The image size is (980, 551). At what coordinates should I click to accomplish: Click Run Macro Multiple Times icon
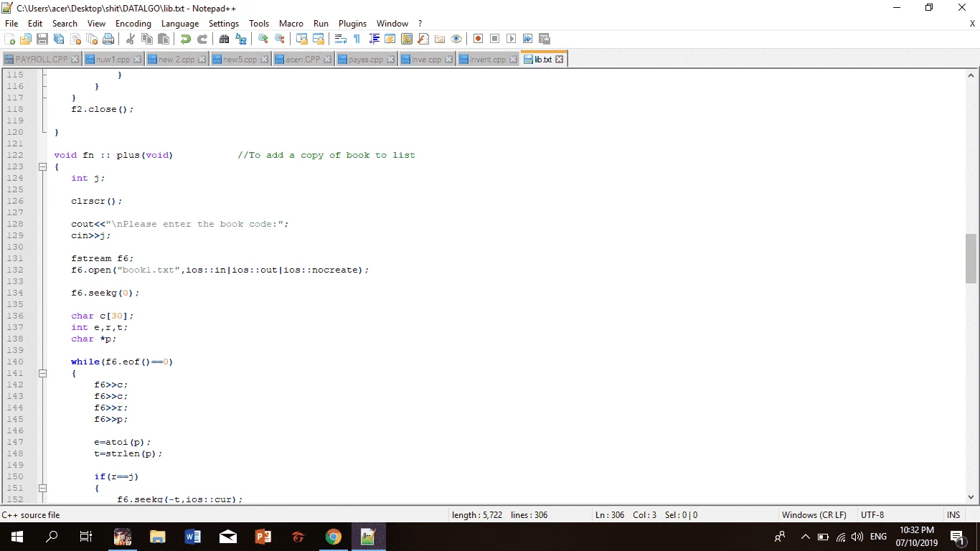click(x=528, y=39)
